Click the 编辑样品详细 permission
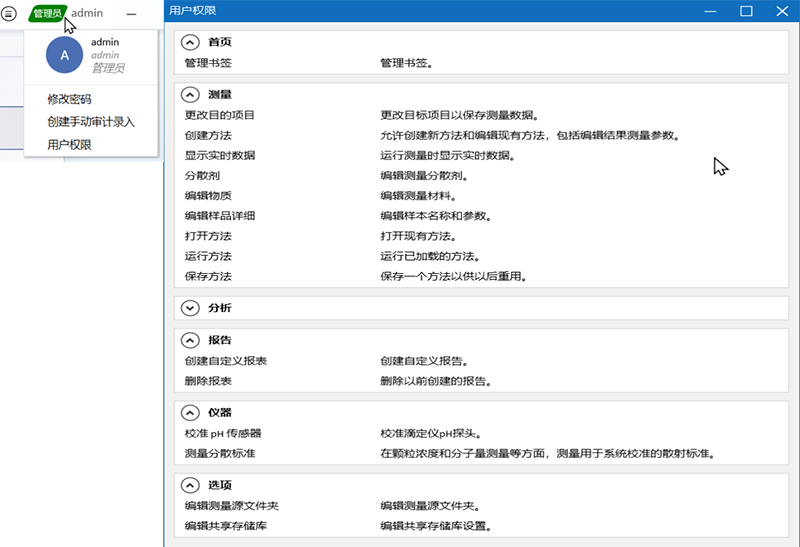Screen dimensions: 800x547 [x=219, y=216]
